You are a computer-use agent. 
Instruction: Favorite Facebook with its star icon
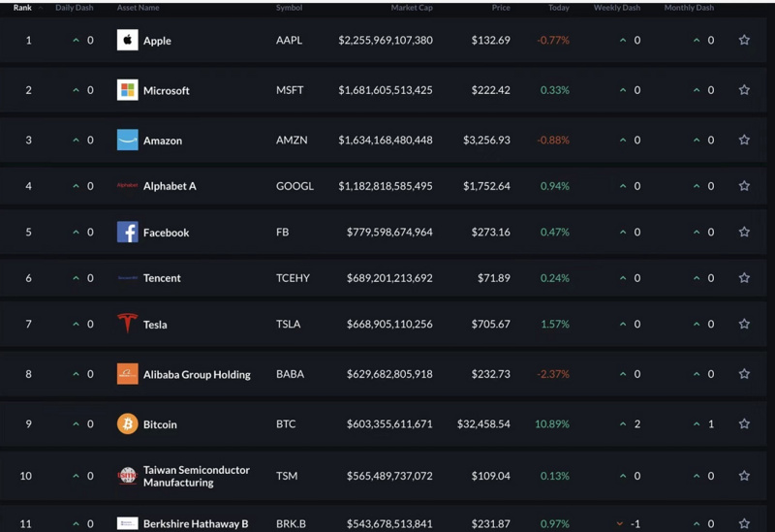[x=744, y=232]
